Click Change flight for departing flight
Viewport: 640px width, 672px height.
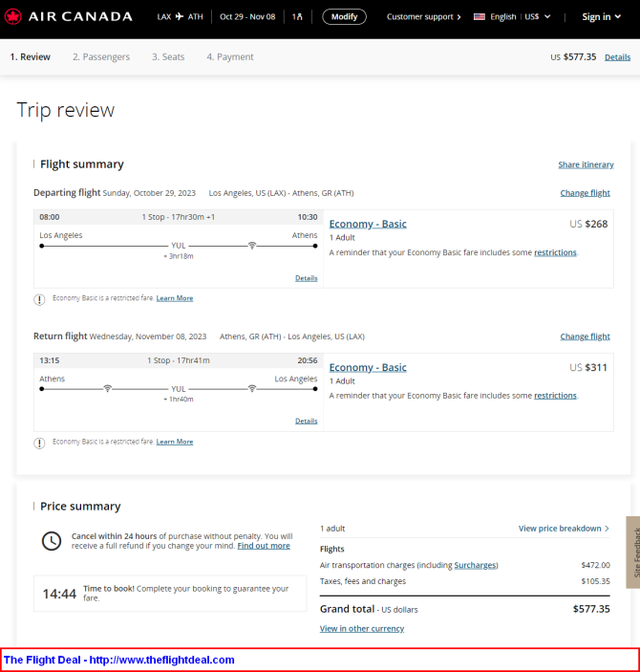click(585, 193)
